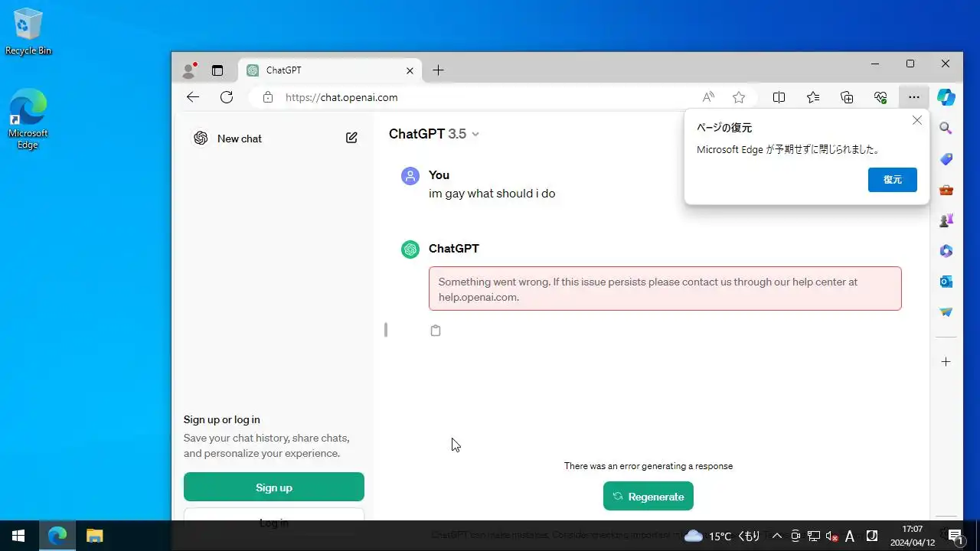Screen dimensions: 980x551
Task: Minimize the Edge window
Action: [x=875, y=64]
